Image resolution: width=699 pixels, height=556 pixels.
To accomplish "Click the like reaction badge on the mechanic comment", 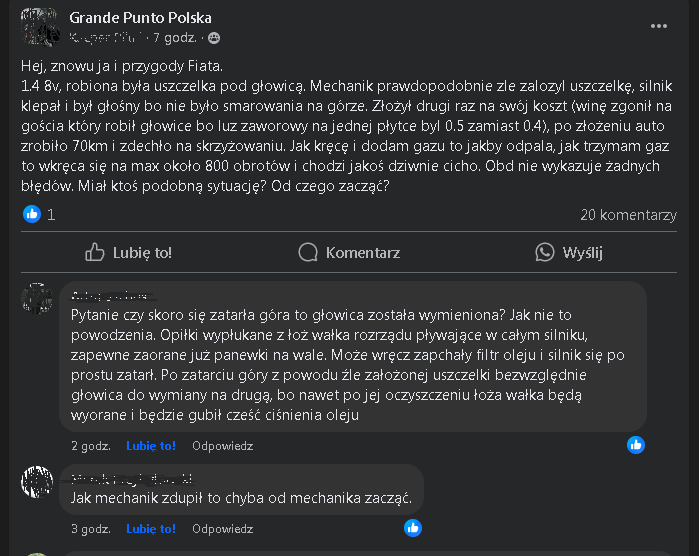I will click(413, 527).
